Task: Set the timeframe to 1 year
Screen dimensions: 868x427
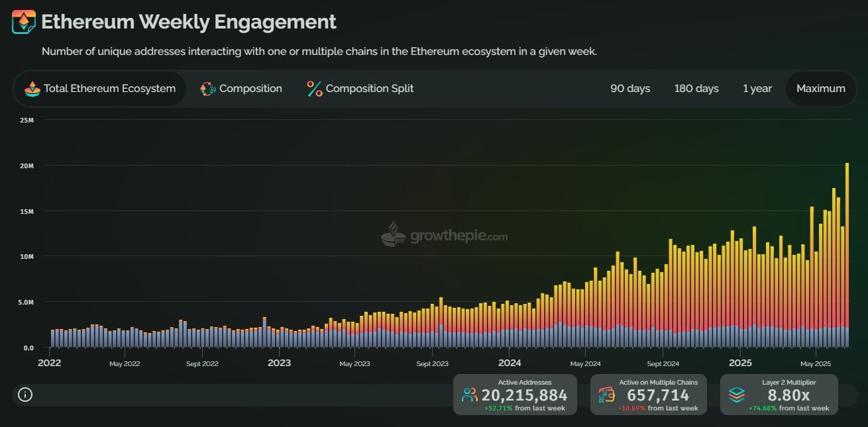Action: (x=757, y=89)
